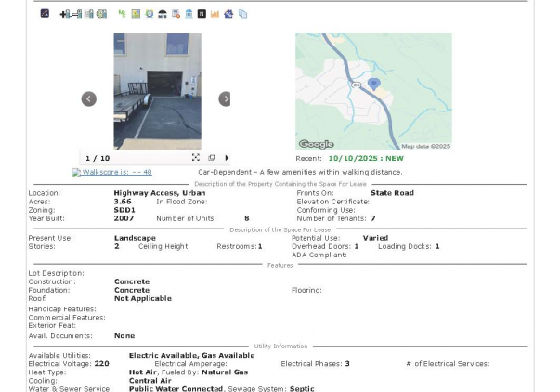560x392 pixels.
Task: Click the black N icon
Action: tap(202, 13)
